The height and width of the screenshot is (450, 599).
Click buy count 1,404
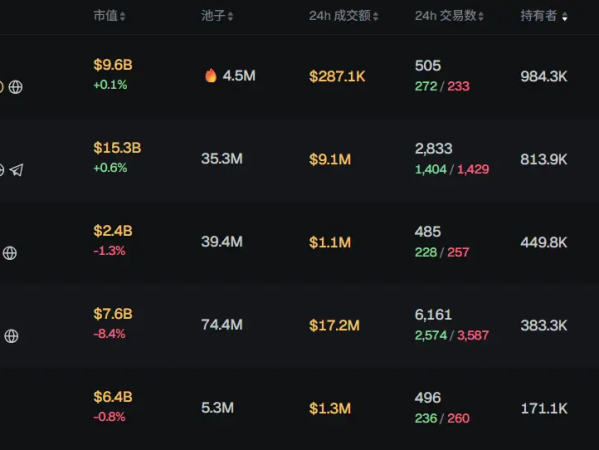click(431, 169)
